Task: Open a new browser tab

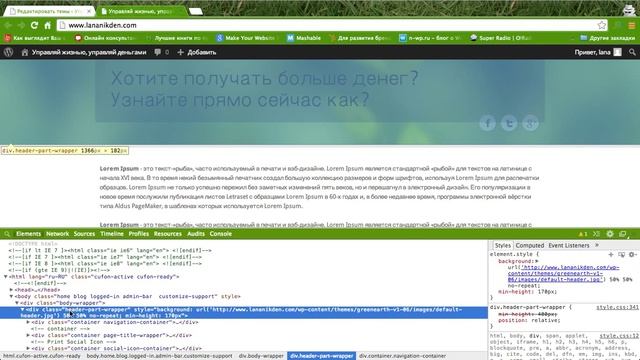Action: coord(196,11)
